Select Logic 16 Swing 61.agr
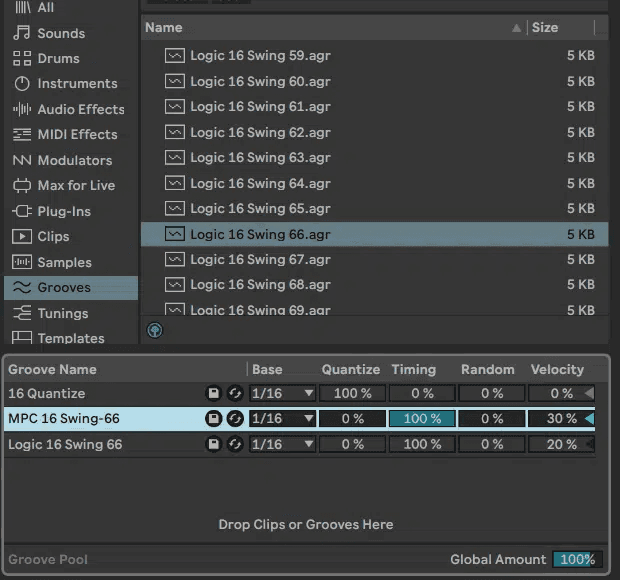The width and height of the screenshot is (620, 580). pos(374,106)
